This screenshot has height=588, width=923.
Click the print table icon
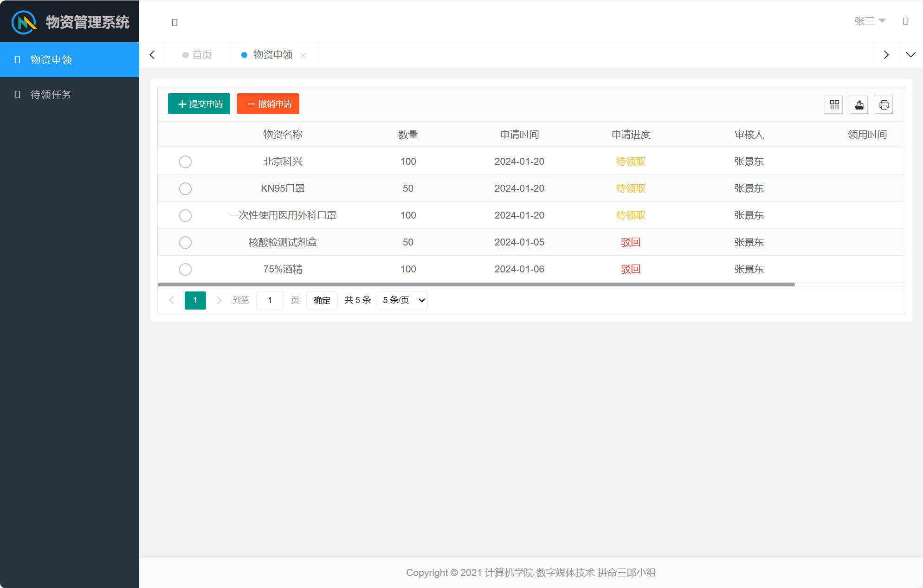(x=884, y=104)
